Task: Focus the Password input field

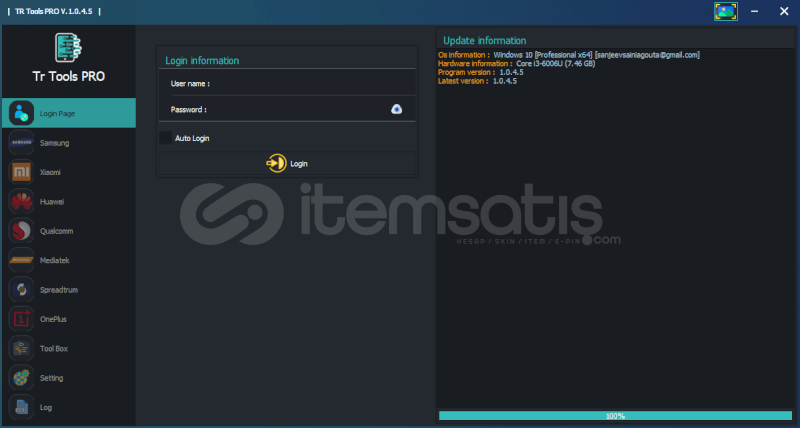Action: click(287, 109)
